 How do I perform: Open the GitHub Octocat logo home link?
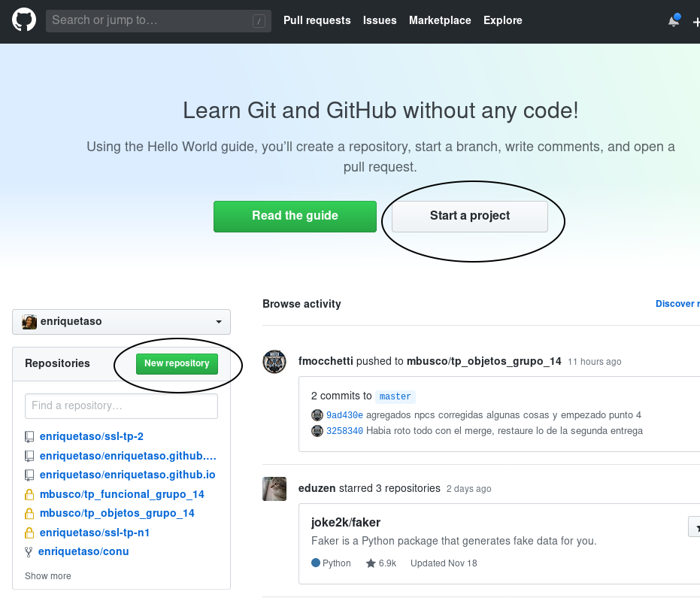[x=23, y=20]
